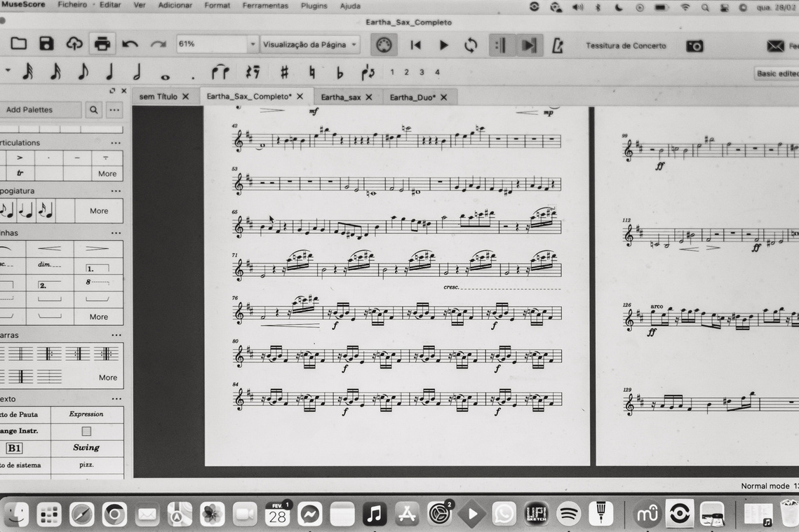Screen dimensions: 799x532
Task: Select voice 1
Action: (x=392, y=72)
